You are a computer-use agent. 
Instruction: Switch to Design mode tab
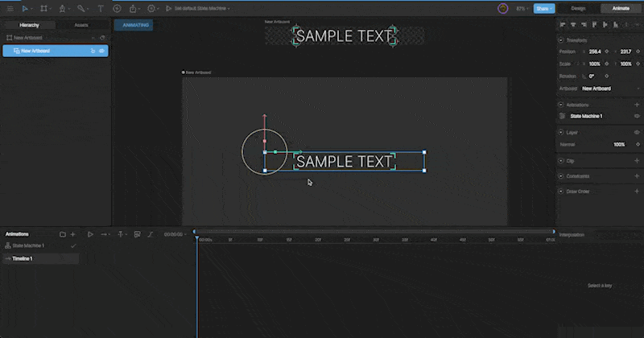click(x=578, y=9)
